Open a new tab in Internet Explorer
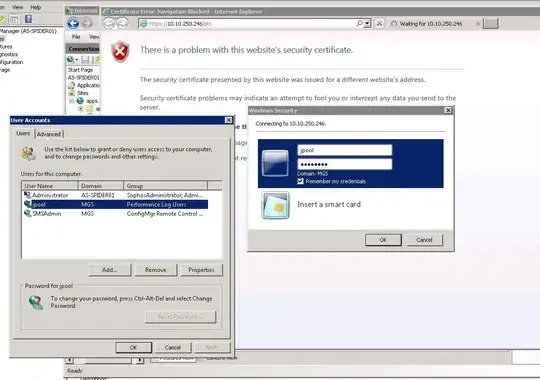Screen dimensions: 540x380 coord(490,23)
